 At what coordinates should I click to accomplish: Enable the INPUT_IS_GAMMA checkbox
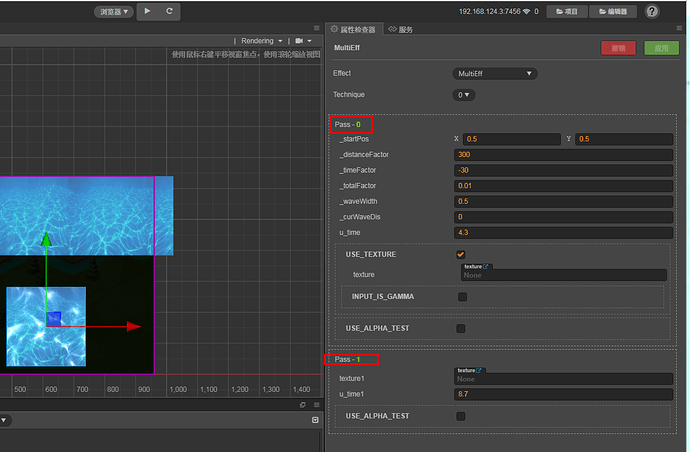(462, 297)
